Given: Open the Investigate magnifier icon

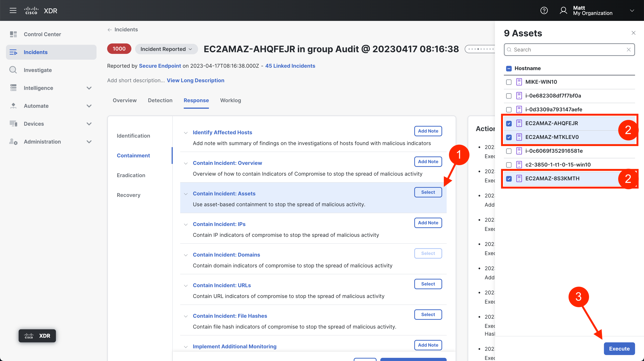Looking at the screenshot, I should point(13,70).
